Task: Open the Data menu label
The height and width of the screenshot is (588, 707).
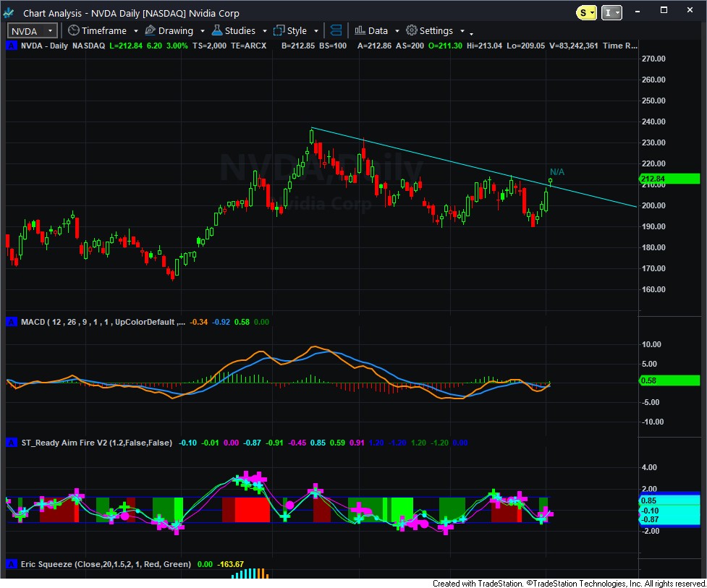Action: [378, 30]
